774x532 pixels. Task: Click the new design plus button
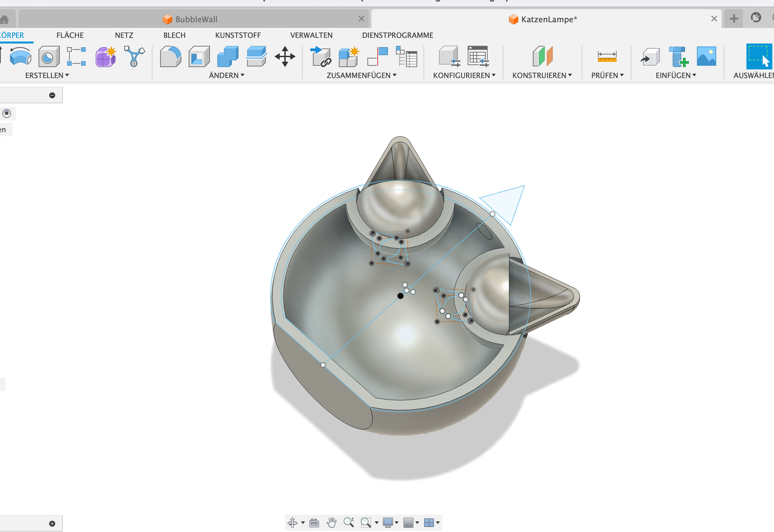(x=734, y=19)
